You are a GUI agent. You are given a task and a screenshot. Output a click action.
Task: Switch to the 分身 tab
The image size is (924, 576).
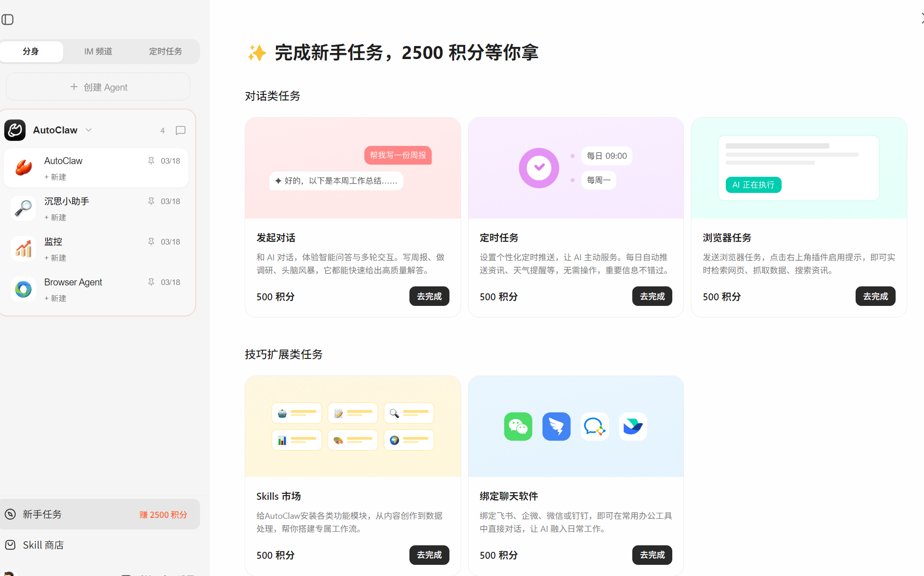pyautogui.click(x=31, y=51)
